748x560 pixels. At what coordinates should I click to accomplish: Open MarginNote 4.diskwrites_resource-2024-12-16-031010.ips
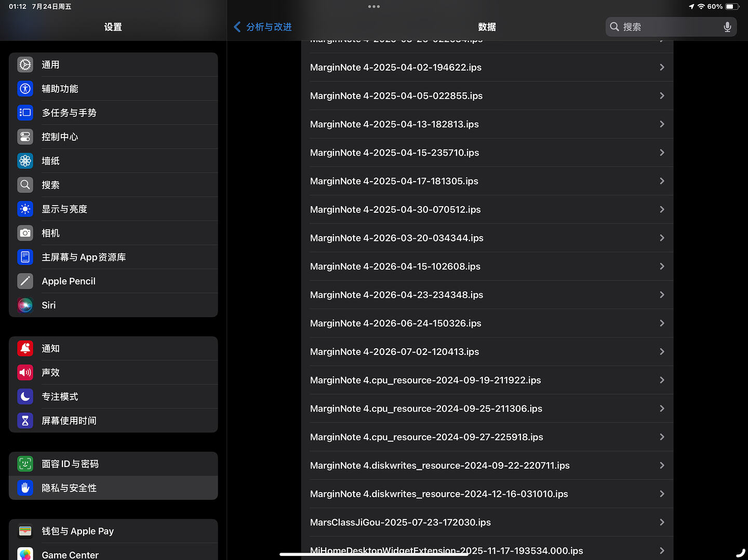click(x=487, y=494)
